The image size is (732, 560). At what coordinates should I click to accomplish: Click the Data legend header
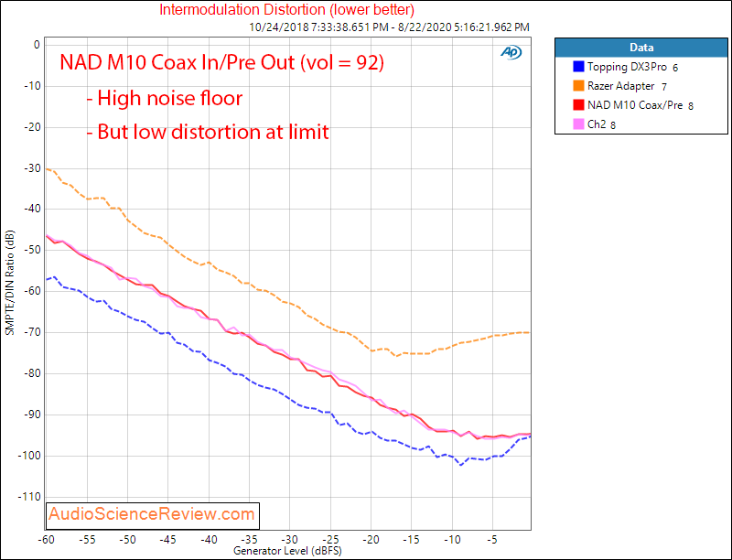(x=641, y=48)
